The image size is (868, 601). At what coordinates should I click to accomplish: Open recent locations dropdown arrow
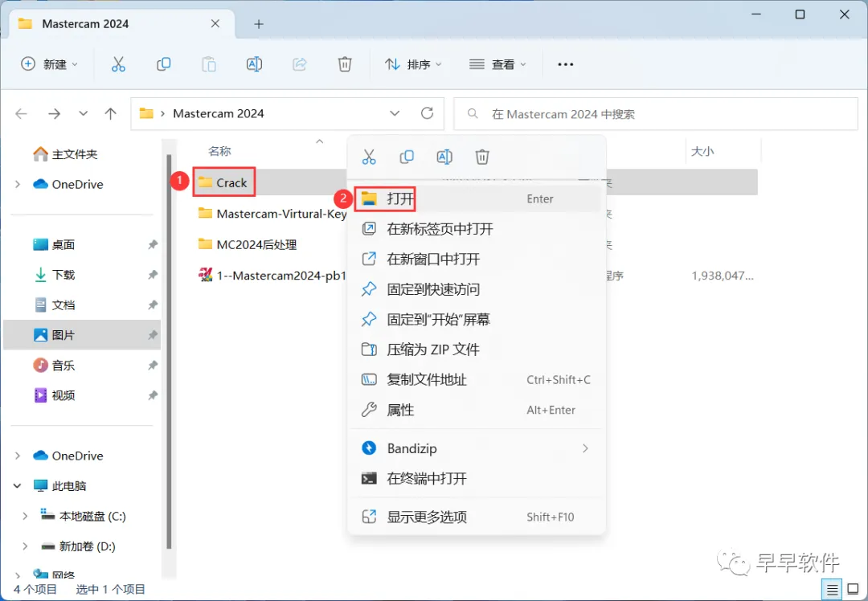pos(83,113)
